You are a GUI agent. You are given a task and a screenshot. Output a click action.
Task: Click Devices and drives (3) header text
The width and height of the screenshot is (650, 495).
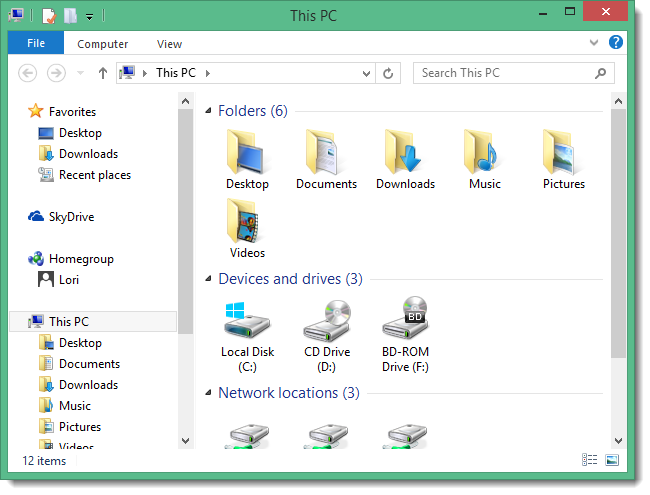tap(290, 279)
